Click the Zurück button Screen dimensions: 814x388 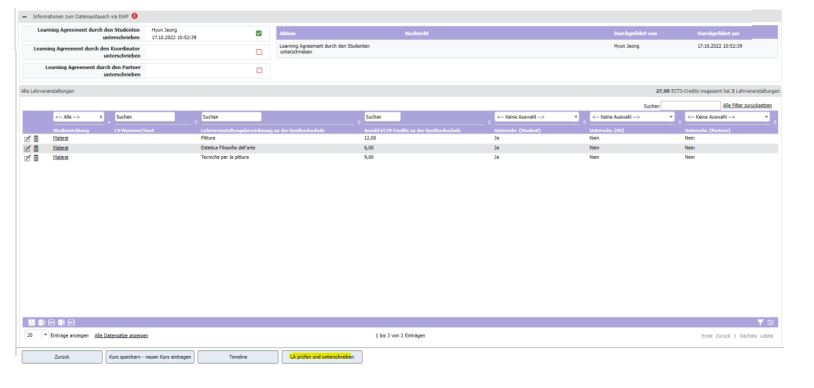(62, 357)
